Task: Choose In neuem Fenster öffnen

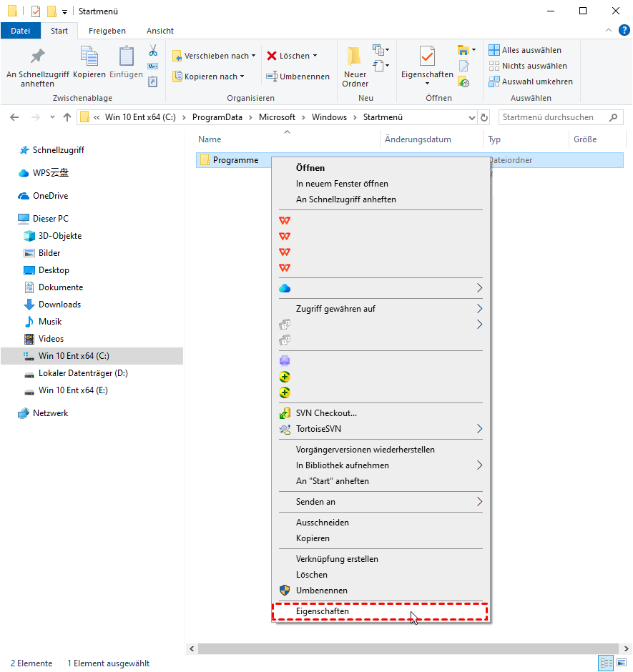Action: [x=381, y=184]
